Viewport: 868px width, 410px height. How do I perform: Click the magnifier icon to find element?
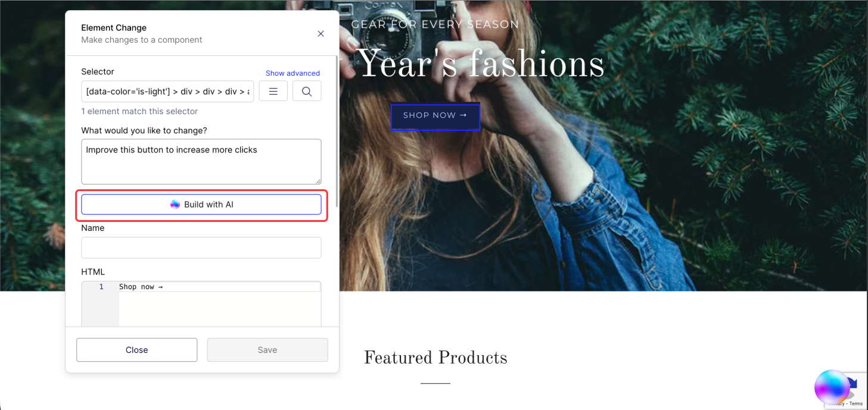click(307, 92)
